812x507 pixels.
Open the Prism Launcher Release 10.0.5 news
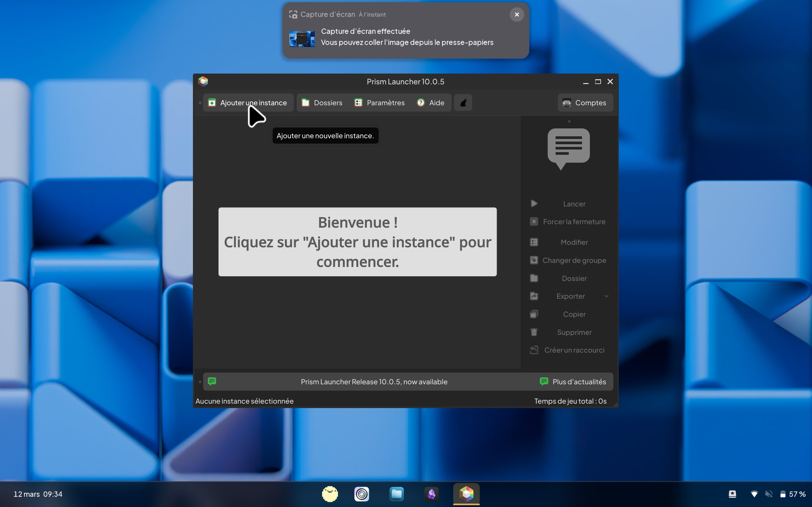pos(374,381)
